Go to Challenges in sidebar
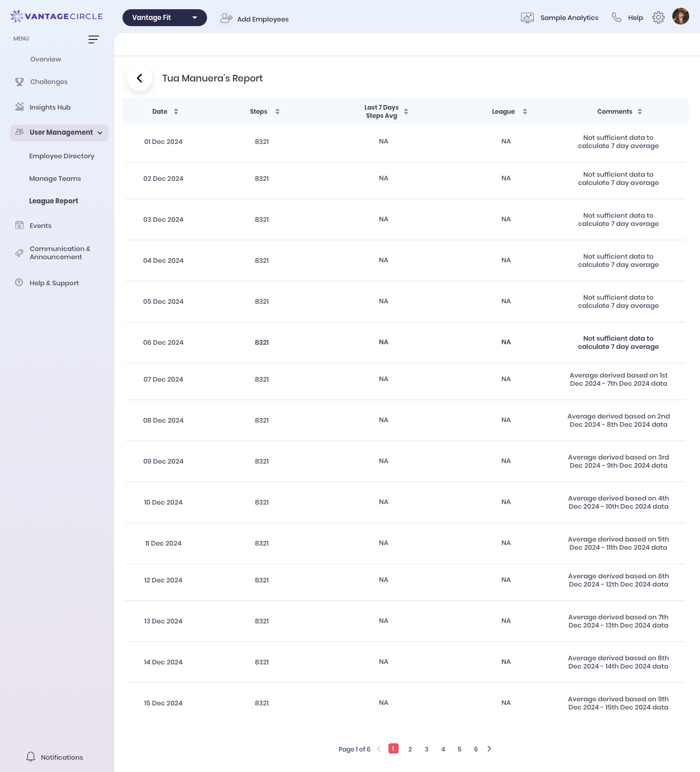The height and width of the screenshot is (772, 700). point(49,82)
